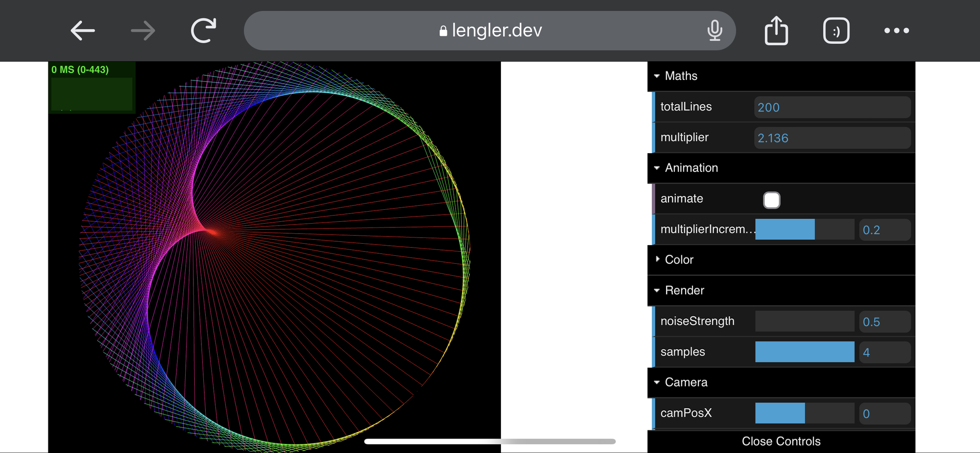Open the share sheet icon
The image size is (980, 453).
[x=776, y=31]
